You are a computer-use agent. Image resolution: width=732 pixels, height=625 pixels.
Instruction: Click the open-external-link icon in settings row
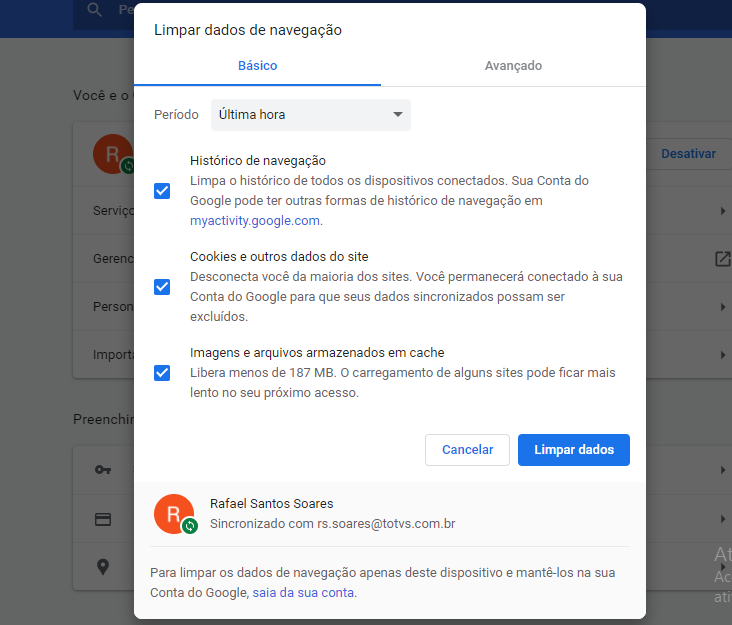pyautogui.click(x=723, y=259)
